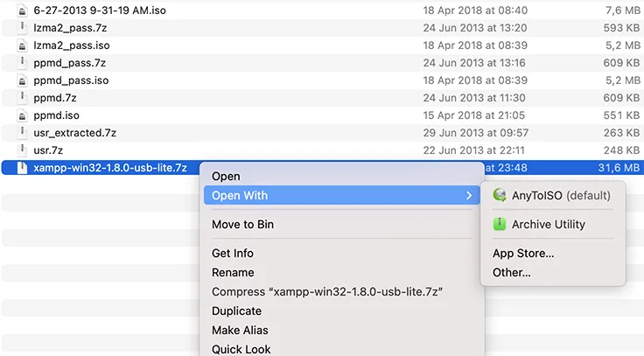Click date 24 Jun 2013 at 13:20
This screenshot has height=356, width=644.
(x=475, y=28)
